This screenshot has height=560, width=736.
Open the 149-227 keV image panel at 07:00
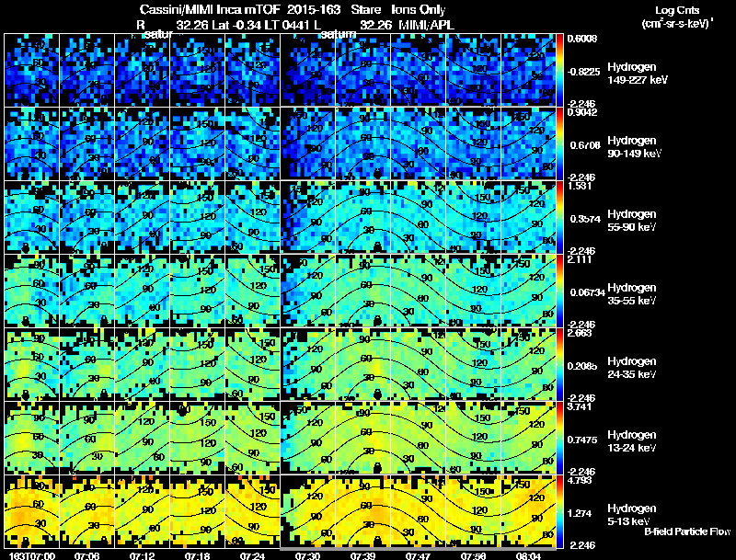(x=31, y=70)
